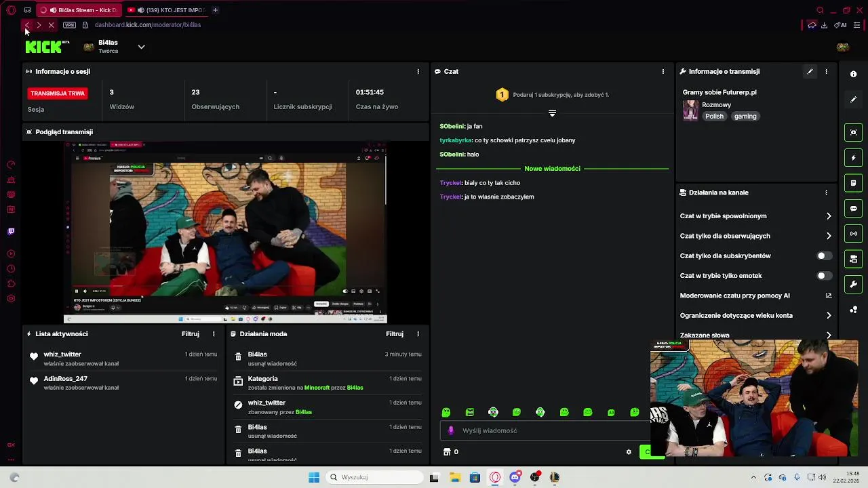Enable Czat w trybie tylko emotek switch
The height and width of the screenshot is (488, 868).
(824, 276)
